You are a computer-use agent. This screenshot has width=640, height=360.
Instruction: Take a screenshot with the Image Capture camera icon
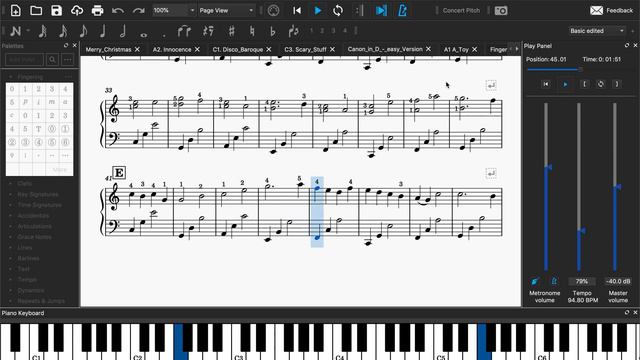coord(501,11)
